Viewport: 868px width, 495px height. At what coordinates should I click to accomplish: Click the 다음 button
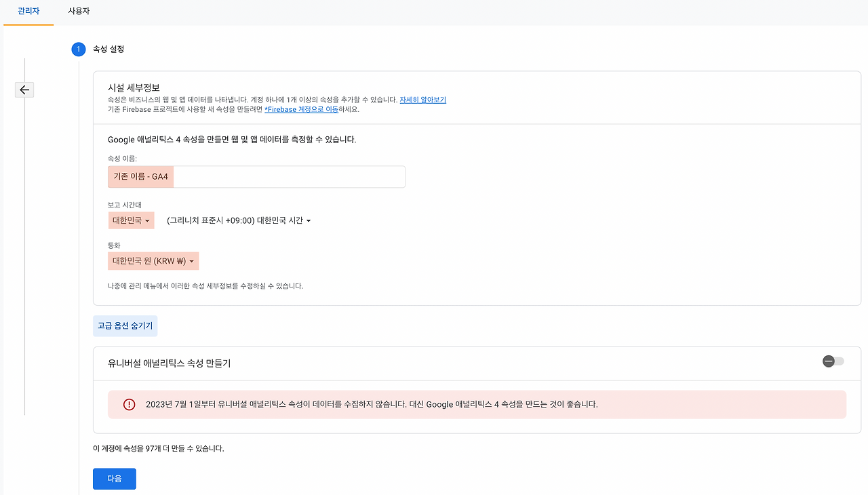coord(115,479)
